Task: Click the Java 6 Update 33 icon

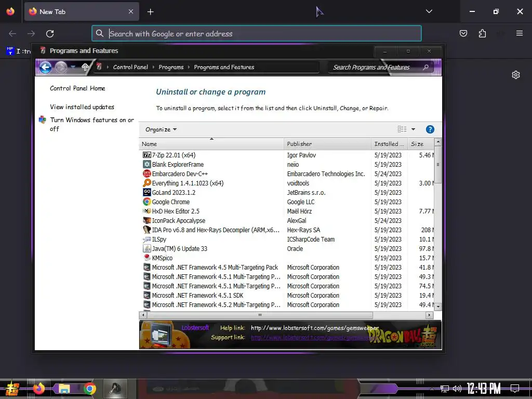Action: tap(147, 249)
